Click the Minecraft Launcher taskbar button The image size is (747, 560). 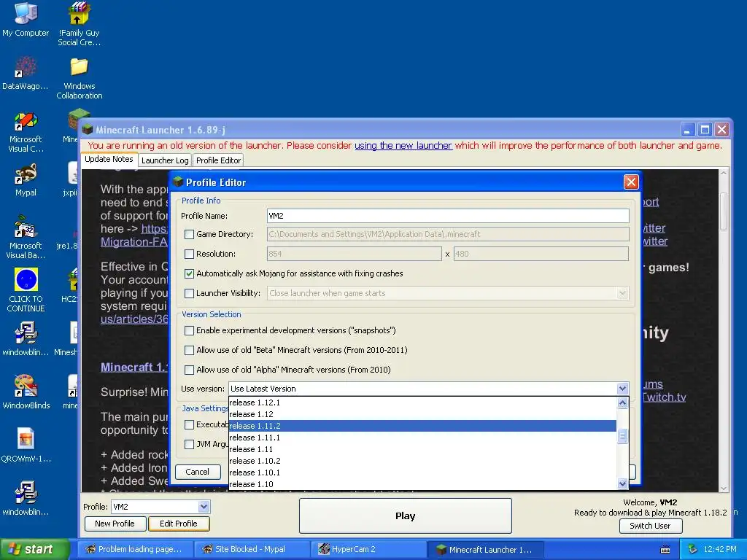pyautogui.click(x=486, y=549)
